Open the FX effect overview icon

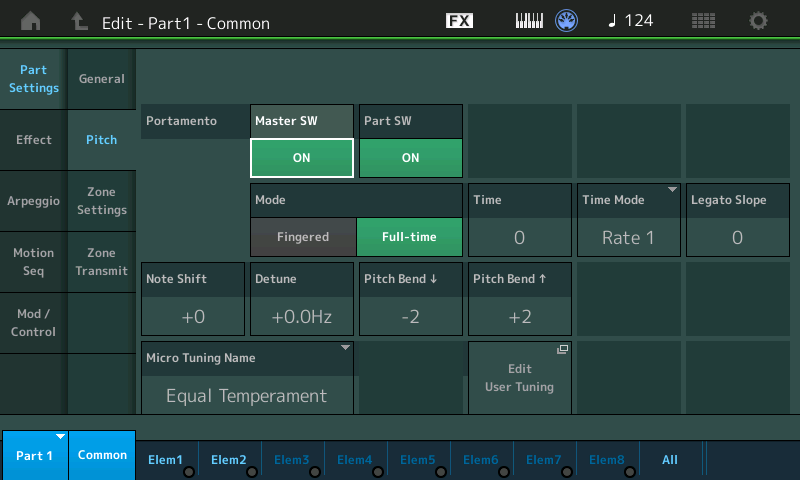point(459,20)
